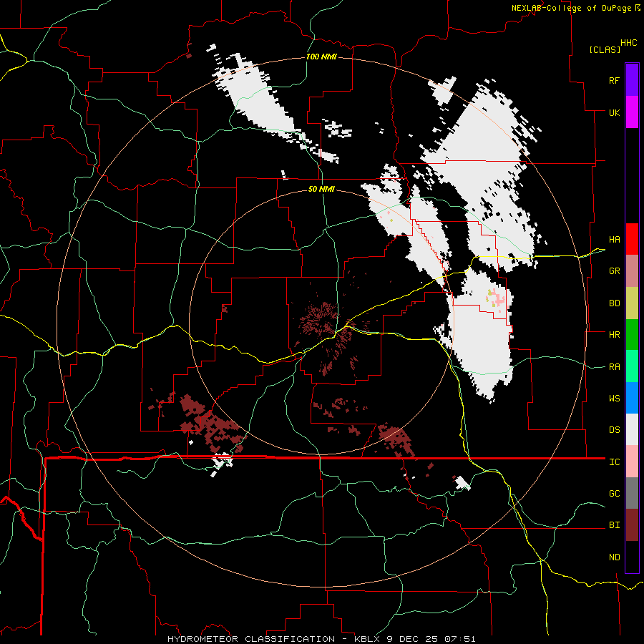
Task: Click the [CLAS] unit label
Action: tap(605, 49)
